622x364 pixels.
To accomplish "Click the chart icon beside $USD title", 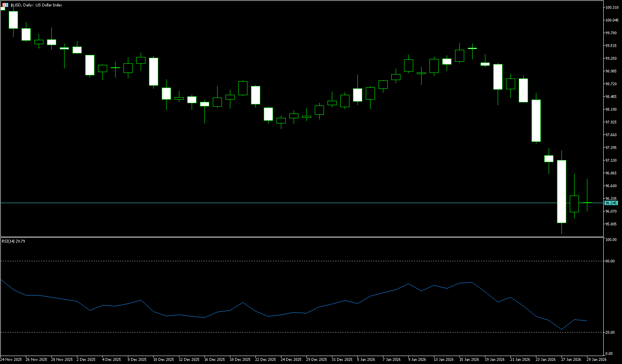I will [5, 5].
